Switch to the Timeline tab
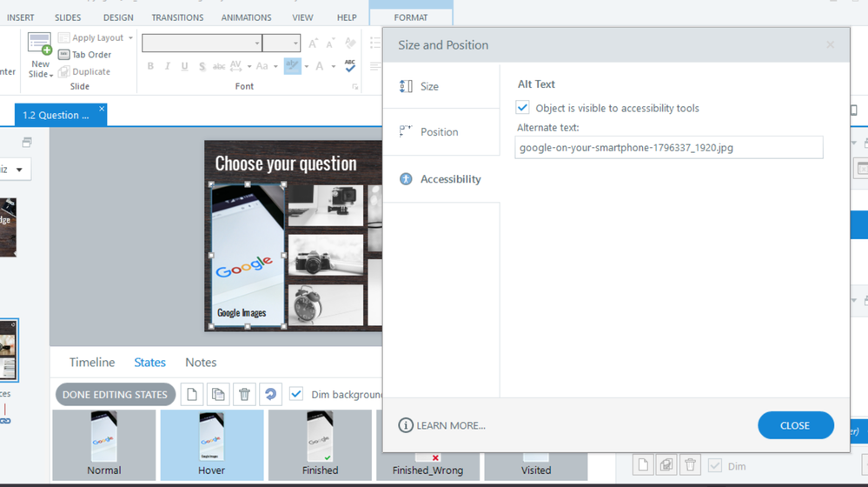 pyautogui.click(x=92, y=363)
